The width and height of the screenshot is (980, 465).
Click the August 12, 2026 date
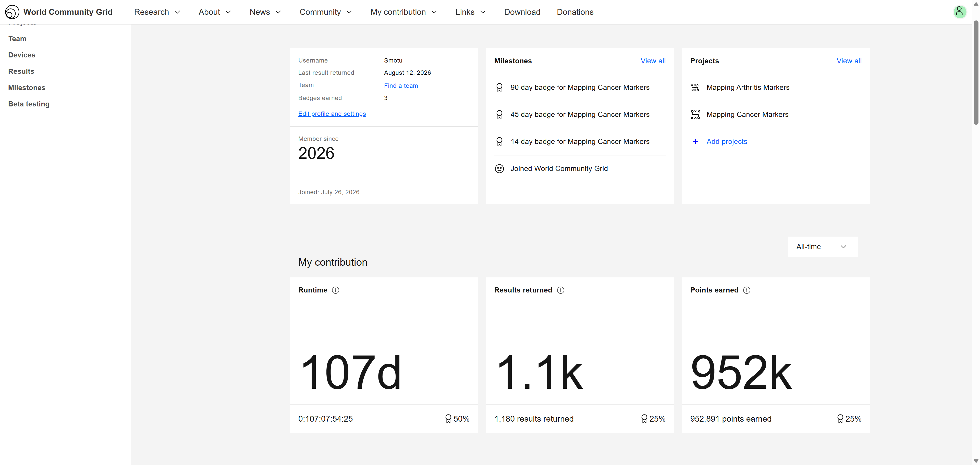(407, 73)
